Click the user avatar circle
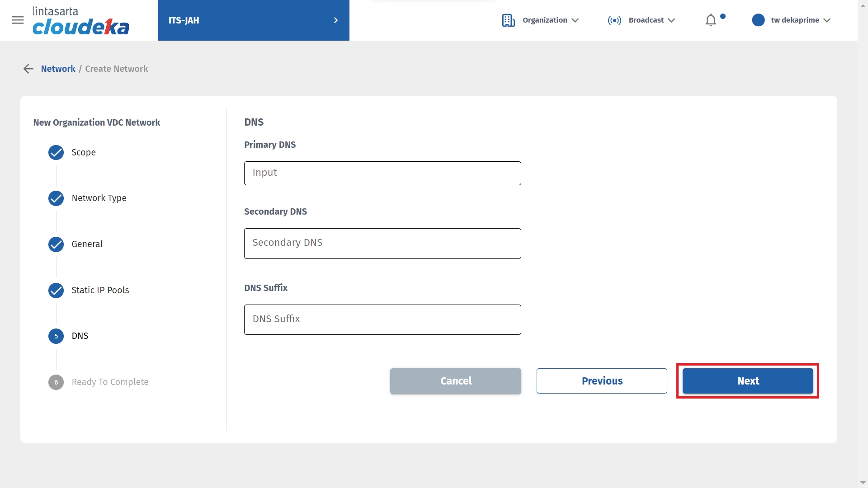 (758, 20)
